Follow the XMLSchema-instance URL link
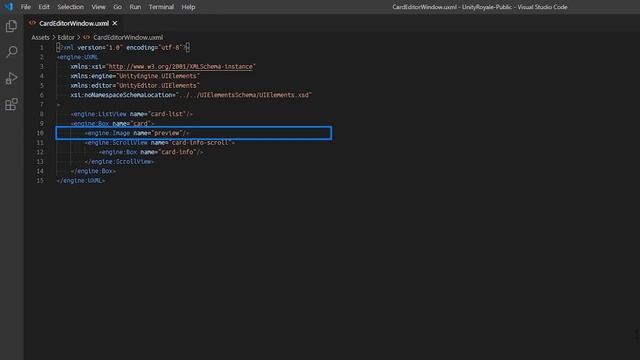The image size is (640, 360). click(x=180, y=67)
